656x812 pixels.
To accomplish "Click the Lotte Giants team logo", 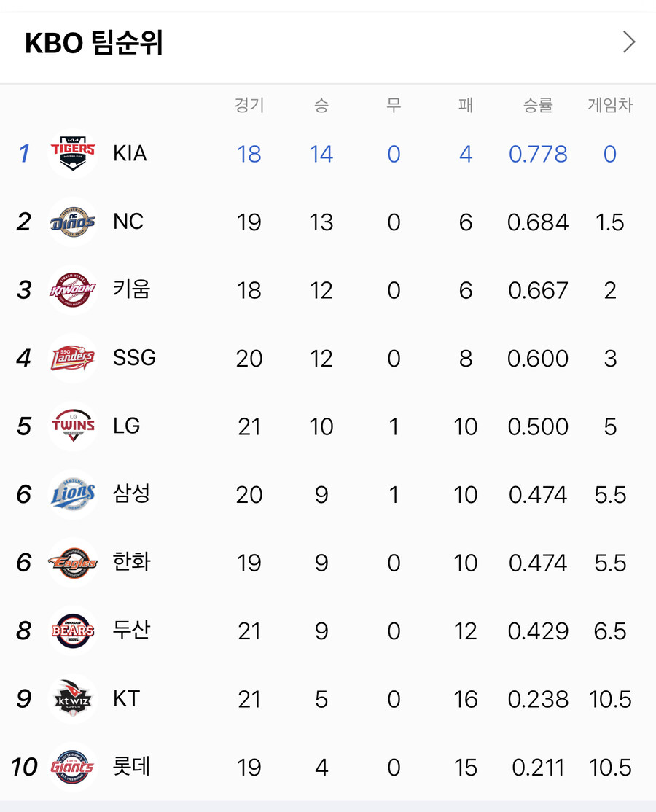I will tap(73, 767).
